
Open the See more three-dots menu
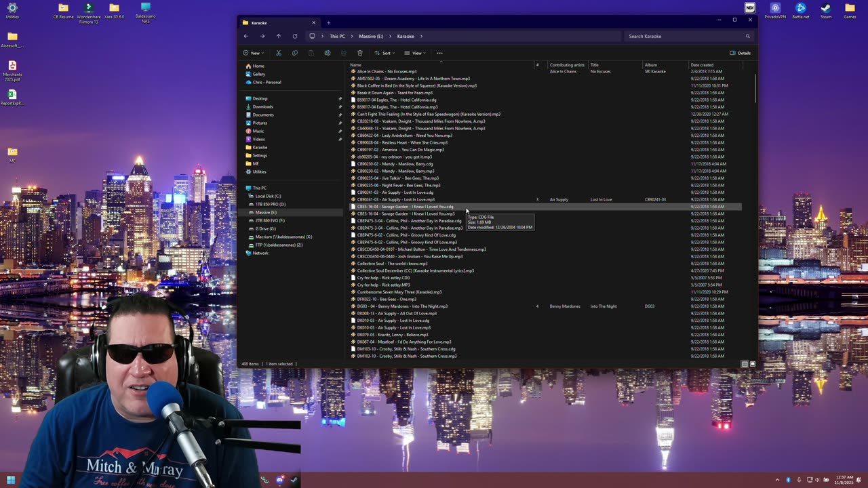(x=439, y=53)
